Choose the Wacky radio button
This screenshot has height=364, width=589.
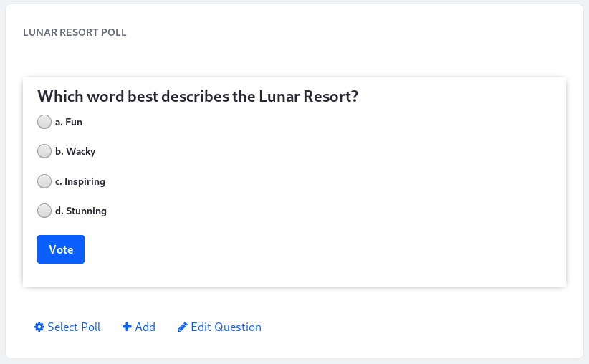pos(44,151)
